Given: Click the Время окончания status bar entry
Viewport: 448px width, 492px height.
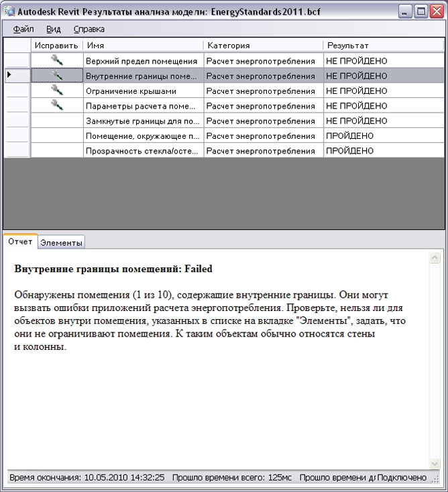Looking at the screenshot, I should pos(87,477).
